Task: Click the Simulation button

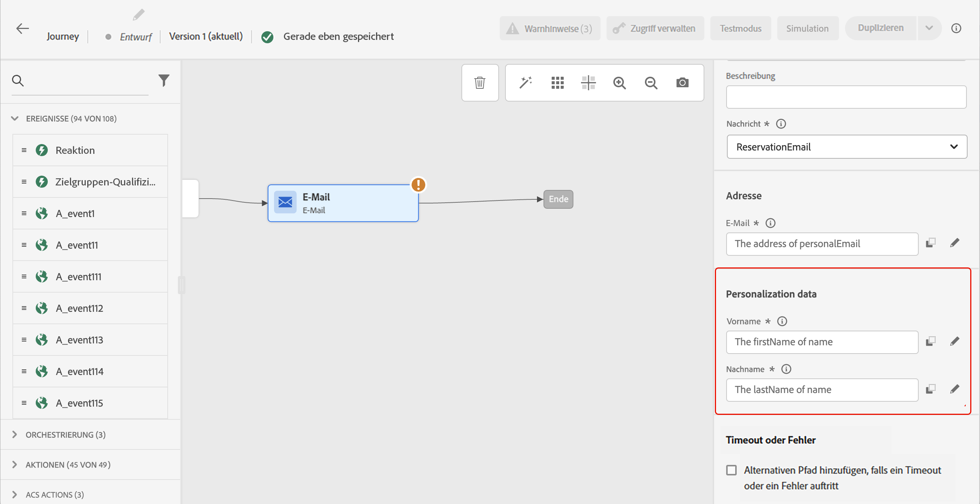Action: pyautogui.click(x=807, y=29)
